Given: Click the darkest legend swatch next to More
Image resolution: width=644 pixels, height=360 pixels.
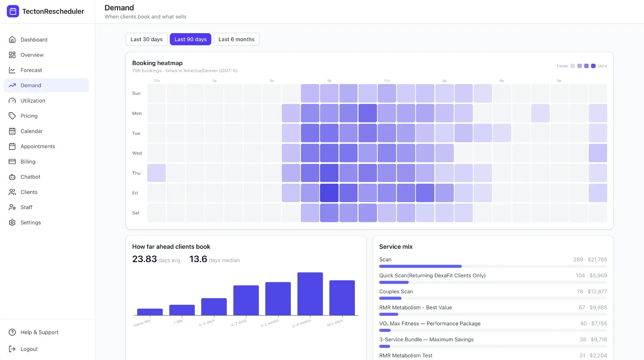Looking at the screenshot, I should pos(593,66).
